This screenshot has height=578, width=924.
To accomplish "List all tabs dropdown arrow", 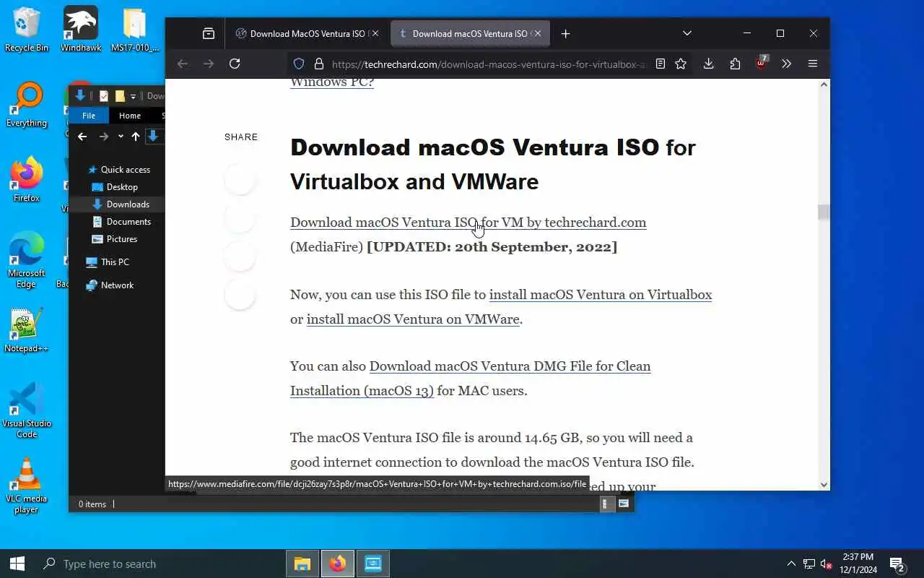I will click(x=687, y=33).
